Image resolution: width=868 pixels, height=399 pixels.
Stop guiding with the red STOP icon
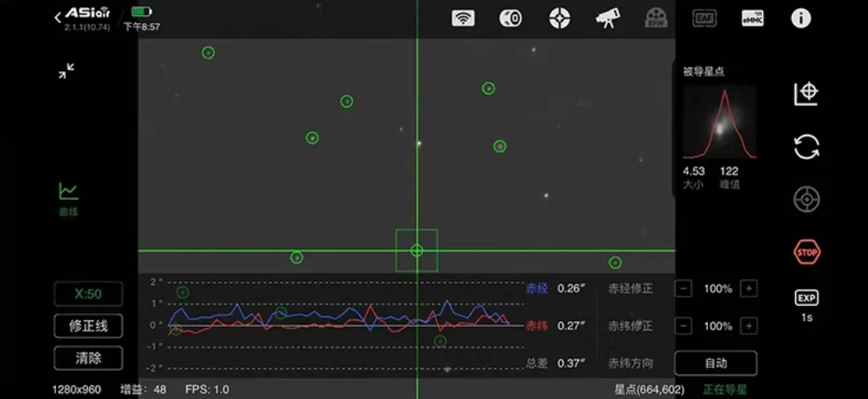[806, 252]
